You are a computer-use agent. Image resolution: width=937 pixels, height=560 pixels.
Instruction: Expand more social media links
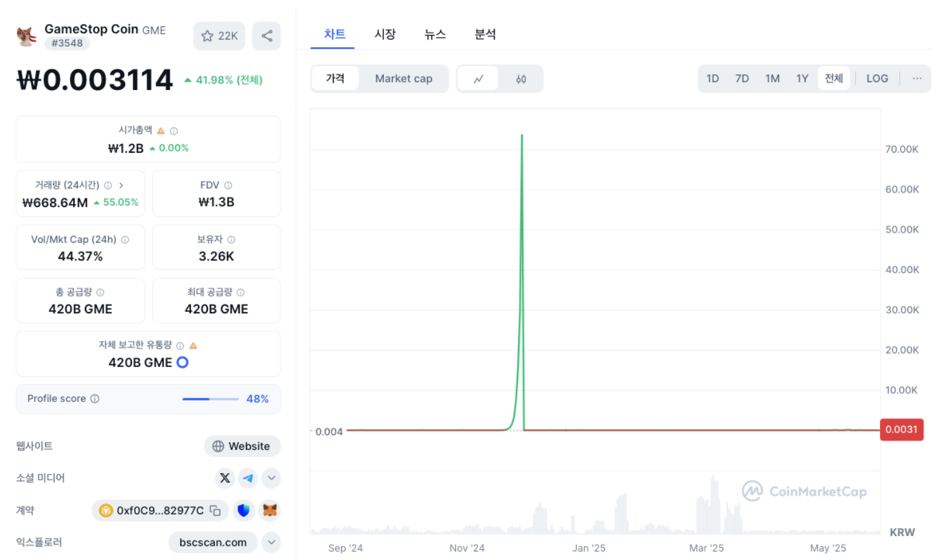point(271,478)
